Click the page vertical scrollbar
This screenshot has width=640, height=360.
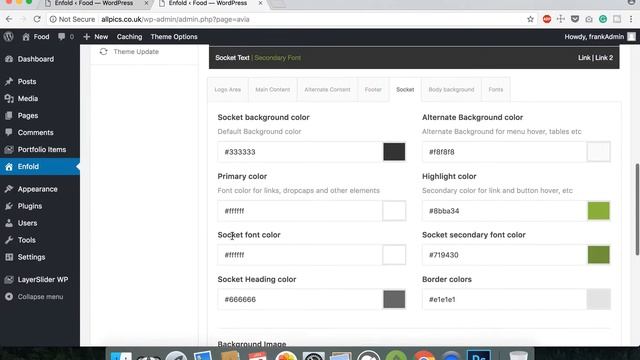point(637,209)
